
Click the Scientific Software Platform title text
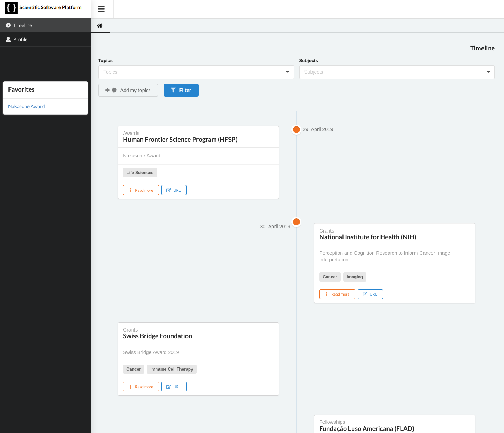tap(50, 7)
